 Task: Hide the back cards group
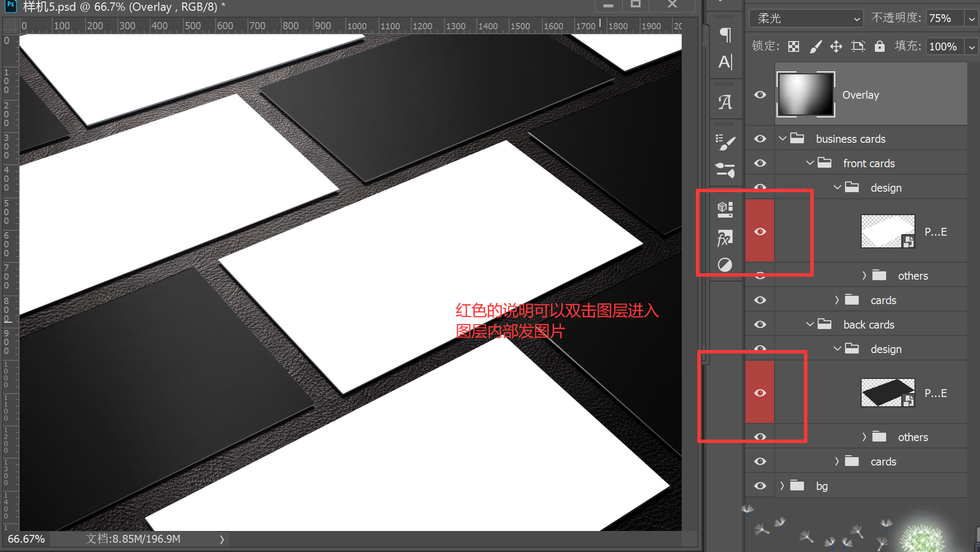pos(760,324)
